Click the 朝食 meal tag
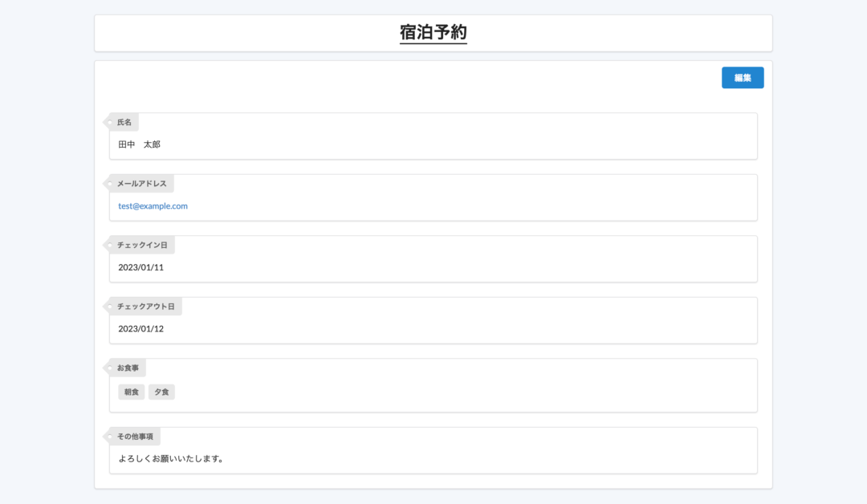The height and width of the screenshot is (504, 867). [x=131, y=392]
